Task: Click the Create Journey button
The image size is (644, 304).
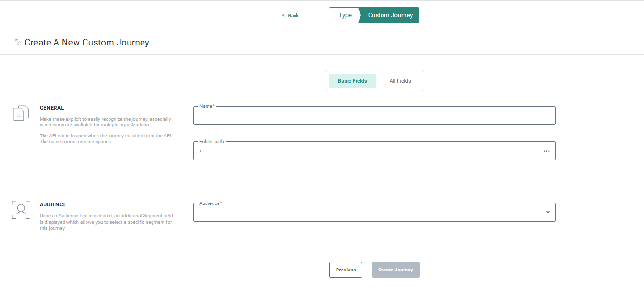Action: (395, 270)
